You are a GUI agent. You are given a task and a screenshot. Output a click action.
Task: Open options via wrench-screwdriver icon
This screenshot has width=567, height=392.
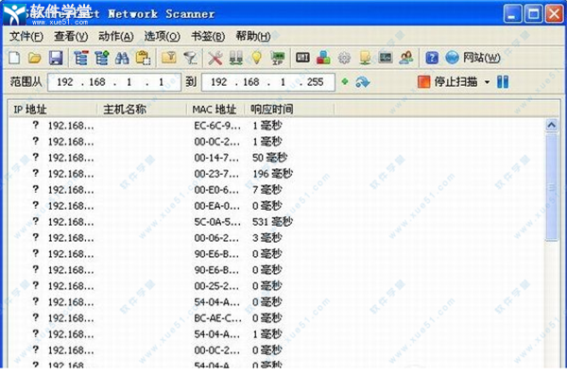[x=216, y=59]
